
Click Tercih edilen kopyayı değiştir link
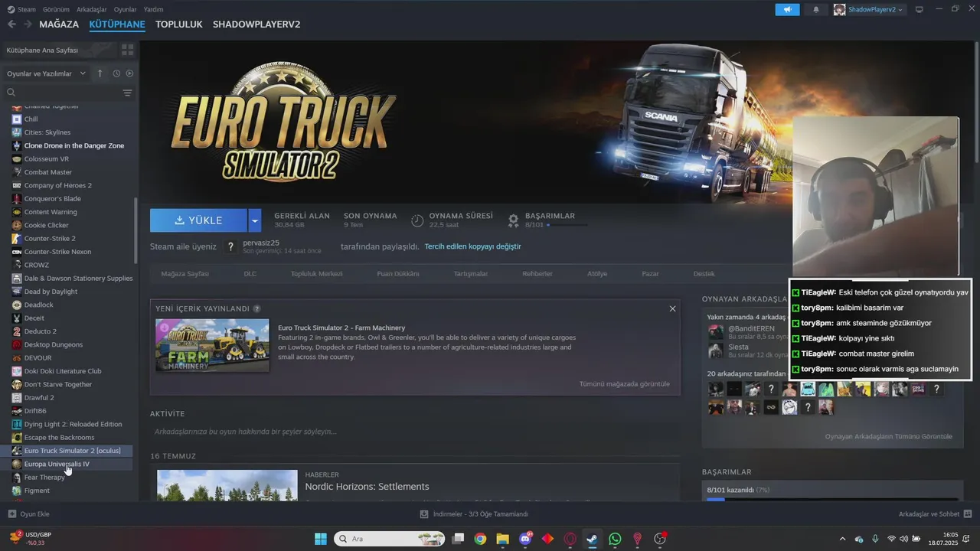pyautogui.click(x=472, y=246)
